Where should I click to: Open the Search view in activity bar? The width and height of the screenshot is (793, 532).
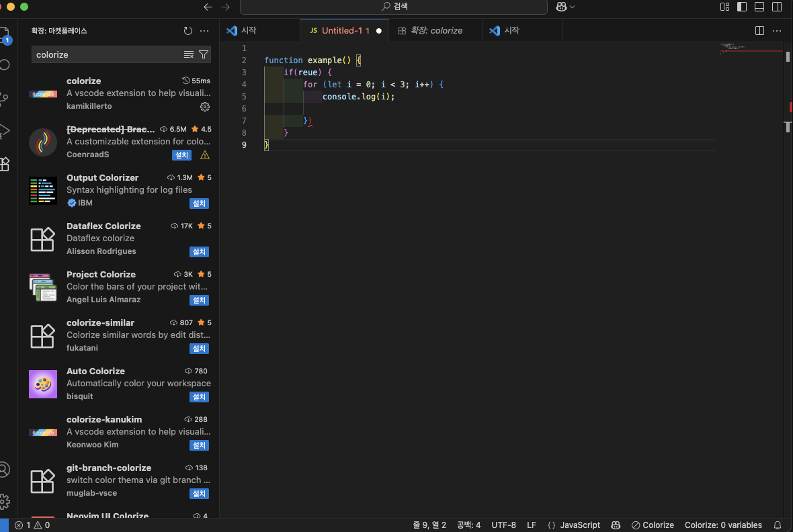5,64
